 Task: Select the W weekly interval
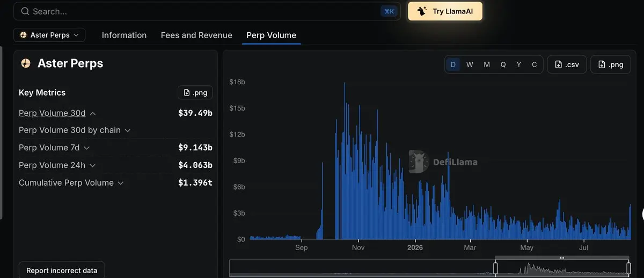pyautogui.click(x=470, y=64)
